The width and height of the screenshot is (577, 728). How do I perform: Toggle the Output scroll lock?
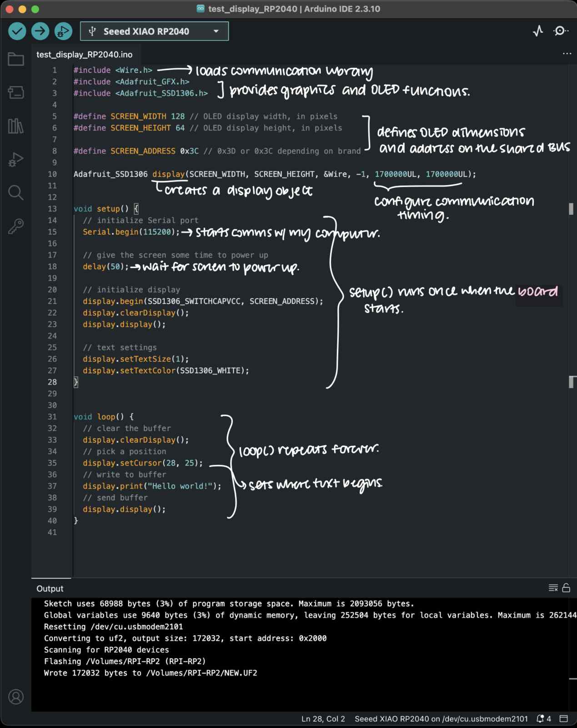click(x=566, y=588)
